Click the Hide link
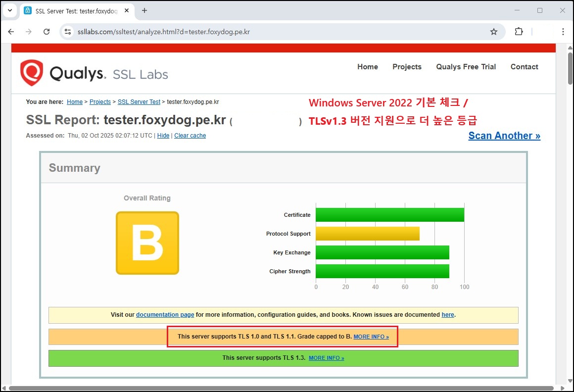The height and width of the screenshot is (392, 574). pos(163,136)
